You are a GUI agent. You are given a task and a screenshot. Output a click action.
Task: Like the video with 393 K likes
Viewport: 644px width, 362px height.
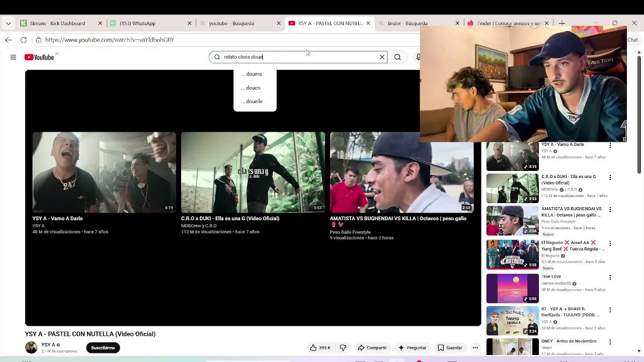coord(320,347)
